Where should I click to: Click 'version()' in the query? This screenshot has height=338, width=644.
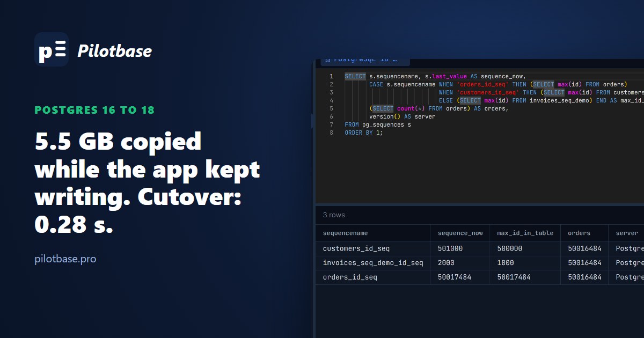point(385,116)
